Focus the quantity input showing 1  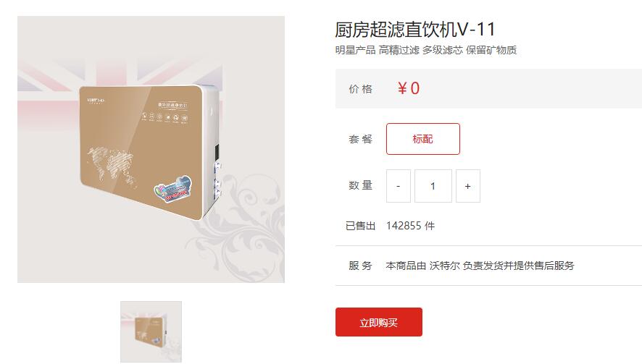point(433,186)
